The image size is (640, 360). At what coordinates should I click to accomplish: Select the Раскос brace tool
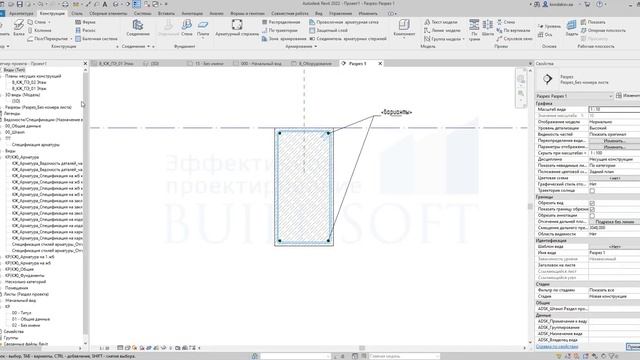pos(85,30)
